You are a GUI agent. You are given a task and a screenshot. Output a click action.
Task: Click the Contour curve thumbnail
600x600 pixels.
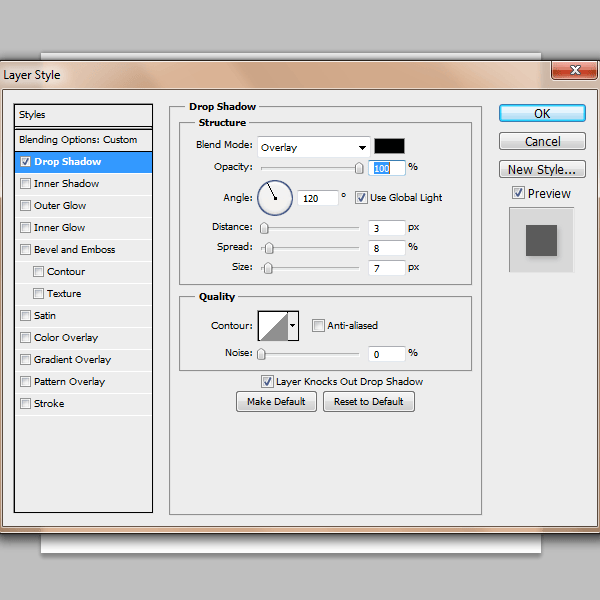pos(273,326)
